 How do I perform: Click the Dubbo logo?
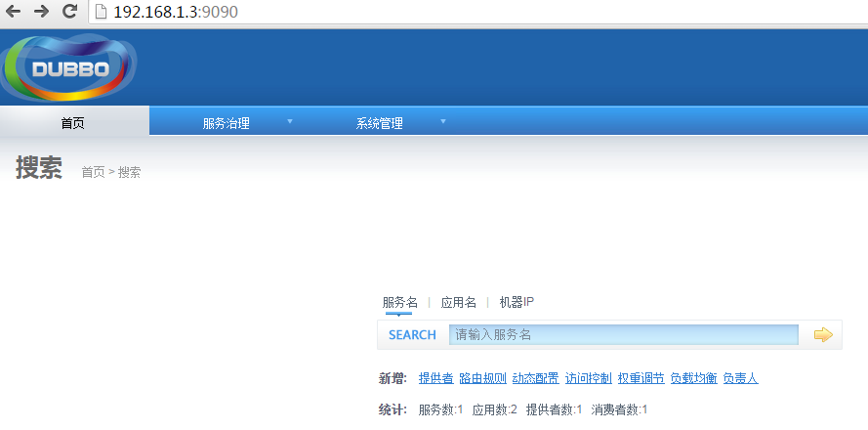68,68
